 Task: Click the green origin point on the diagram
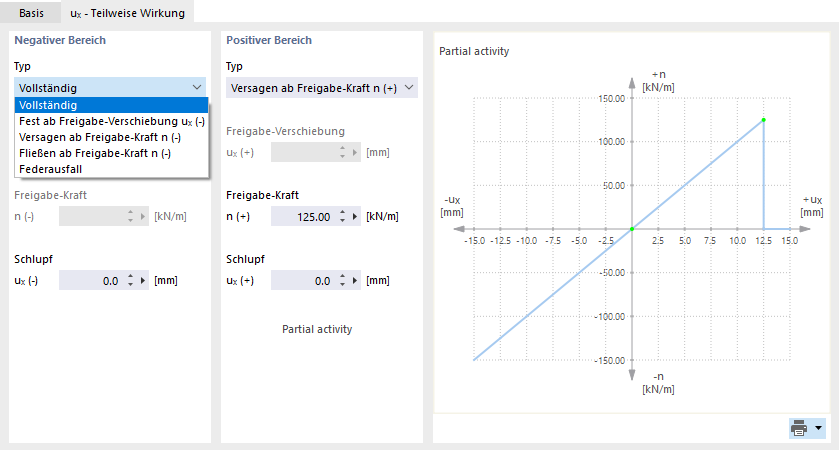tap(631, 229)
